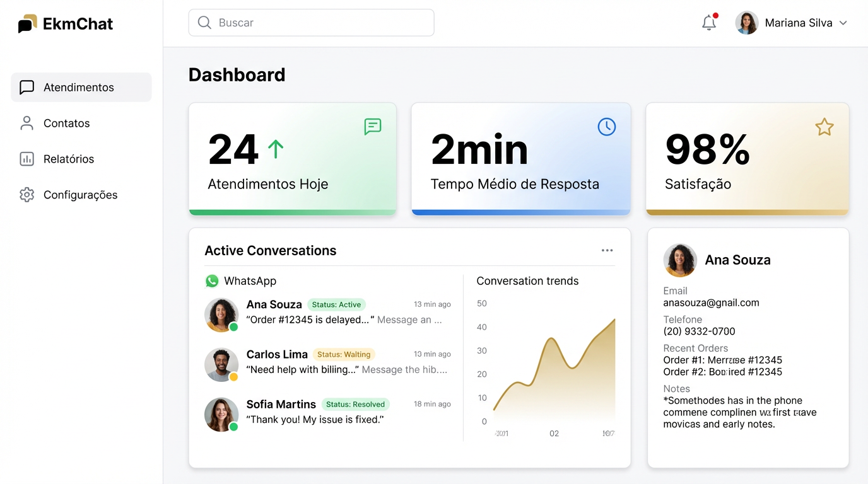The width and height of the screenshot is (868, 484).
Task: Click the Relatórios chart icon
Action: 26,159
